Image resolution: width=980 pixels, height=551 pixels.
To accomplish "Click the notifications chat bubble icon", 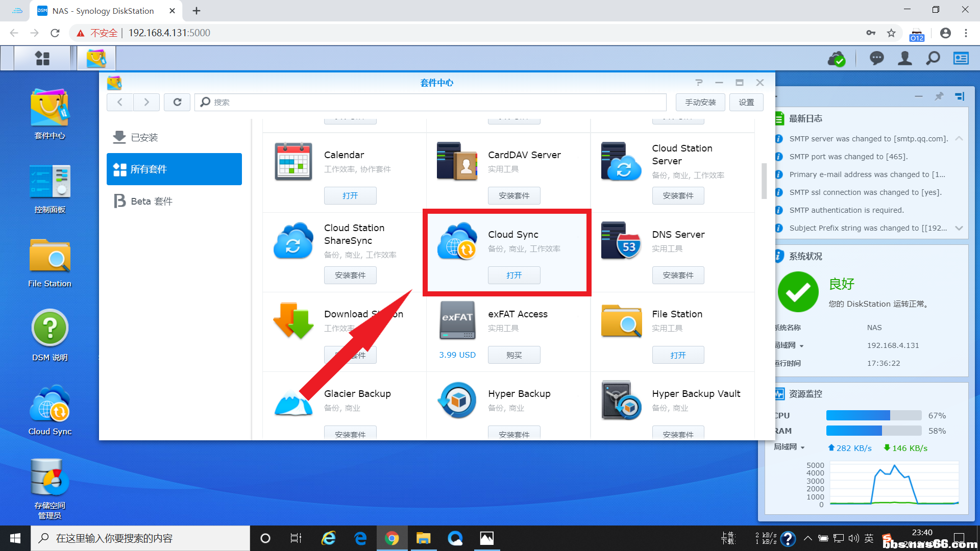I will [876, 59].
